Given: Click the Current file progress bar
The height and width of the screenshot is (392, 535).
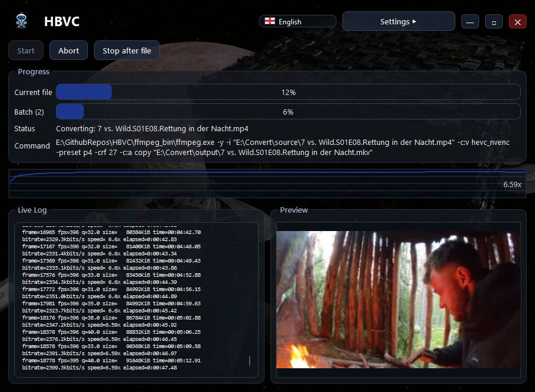Looking at the screenshot, I should pyautogui.click(x=288, y=92).
